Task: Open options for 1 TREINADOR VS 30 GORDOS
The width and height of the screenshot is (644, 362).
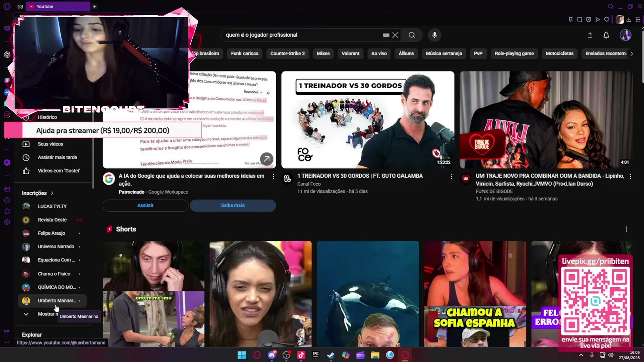Action: coord(451,177)
